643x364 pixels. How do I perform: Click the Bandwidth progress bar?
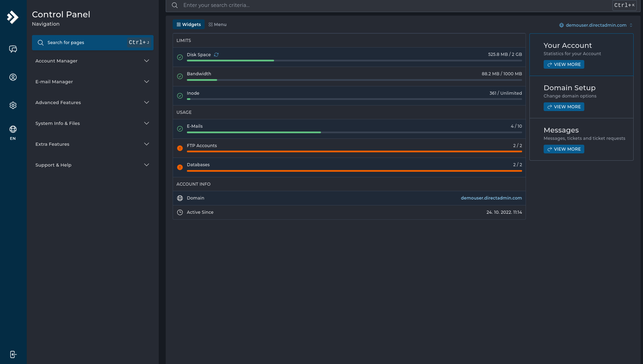pyautogui.click(x=354, y=80)
